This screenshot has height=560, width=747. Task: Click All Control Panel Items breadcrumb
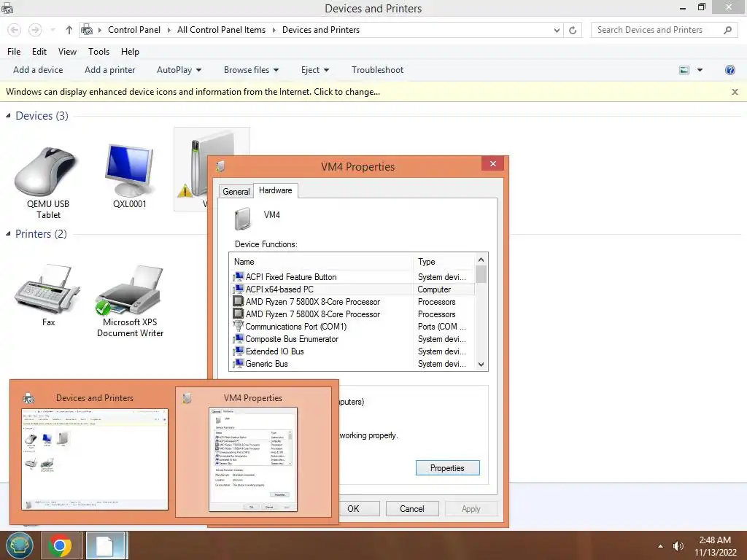[x=222, y=30]
